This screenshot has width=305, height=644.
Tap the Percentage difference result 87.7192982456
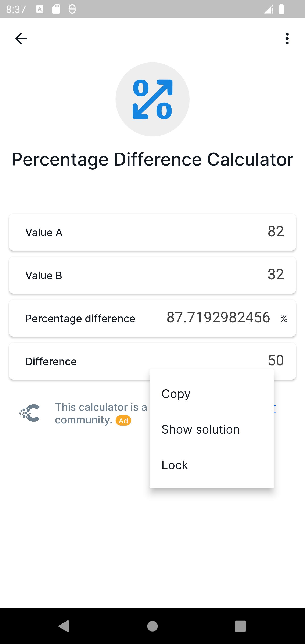[218, 318]
